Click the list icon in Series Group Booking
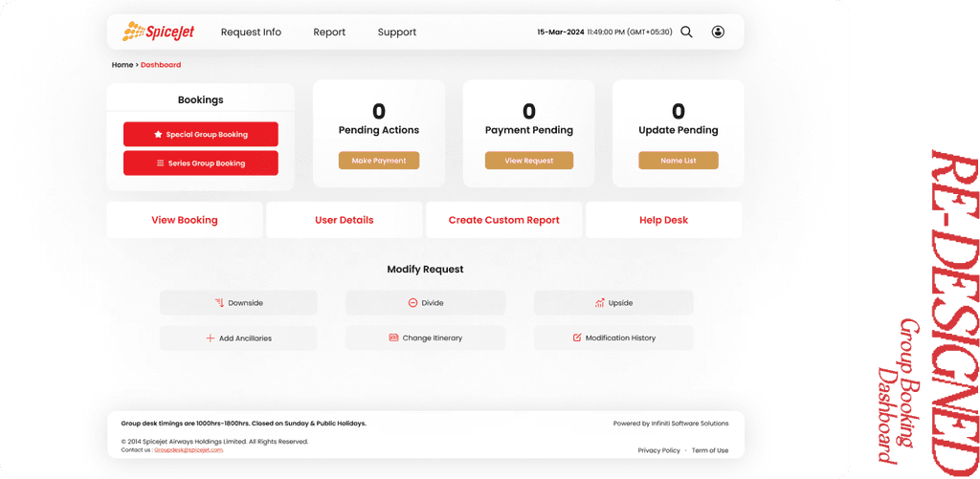980x479 pixels. pyautogui.click(x=160, y=163)
